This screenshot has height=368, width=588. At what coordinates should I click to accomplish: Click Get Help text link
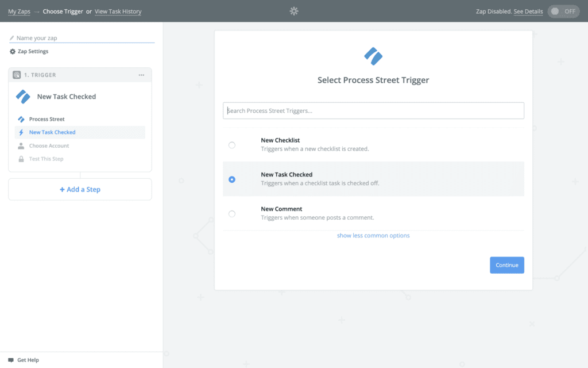(x=28, y=360)
